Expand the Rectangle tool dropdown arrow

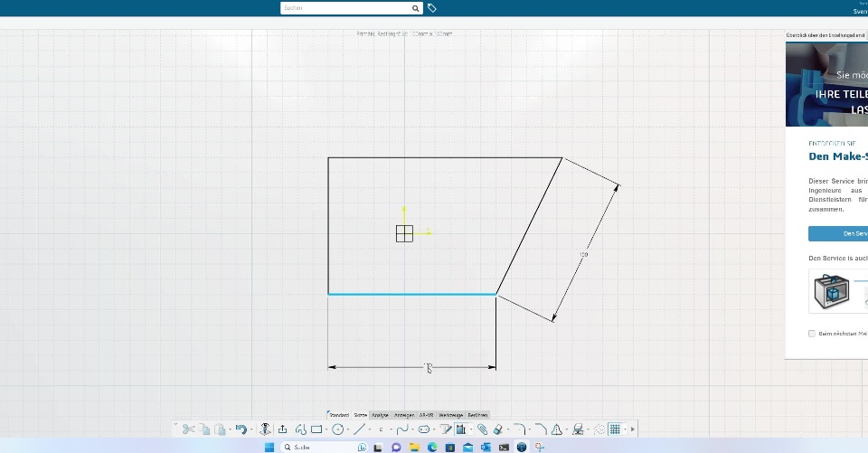pos(326,429)
